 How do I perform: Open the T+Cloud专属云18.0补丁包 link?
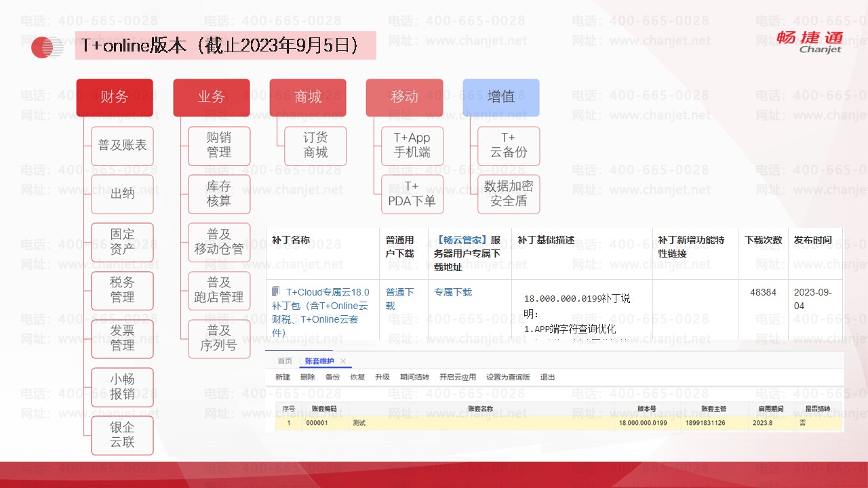[321, 312]
